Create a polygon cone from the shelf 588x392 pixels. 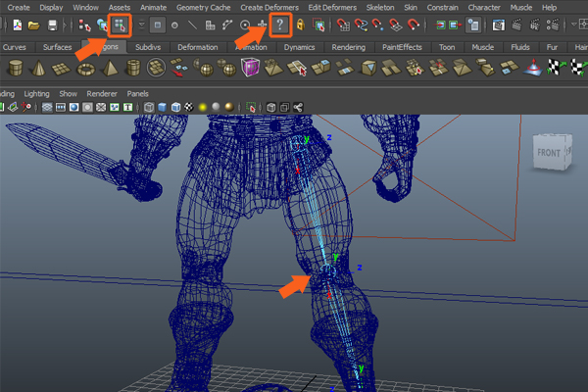(40, 68)
